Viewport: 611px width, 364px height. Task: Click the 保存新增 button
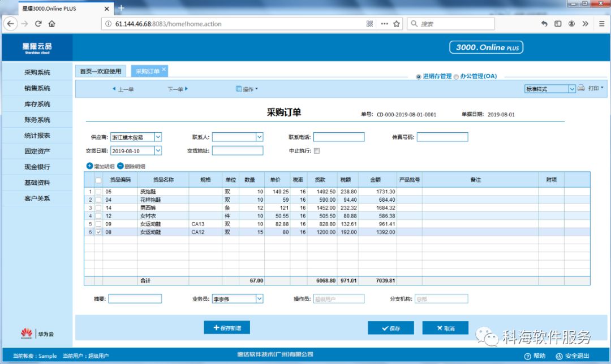click(x=226, y=328)
